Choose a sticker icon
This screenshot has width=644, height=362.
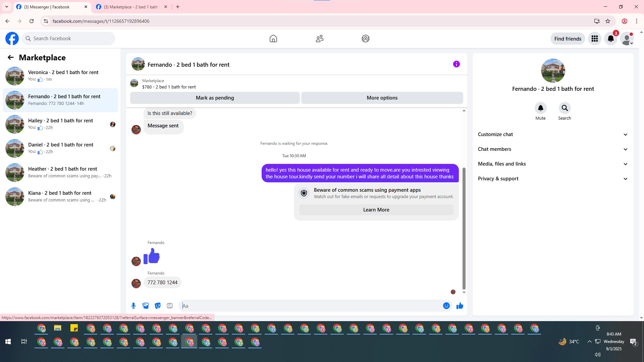point(158,306)
